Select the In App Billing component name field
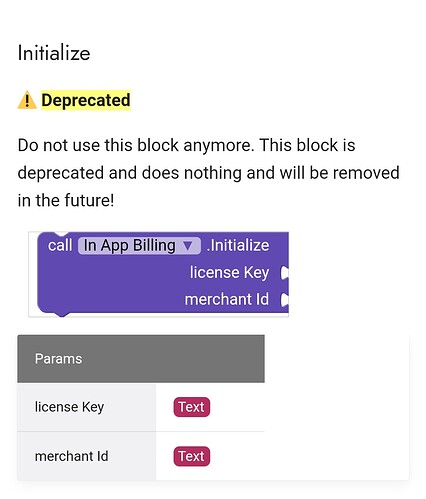This screenshot has width=426, height=499. click(139, 246)
